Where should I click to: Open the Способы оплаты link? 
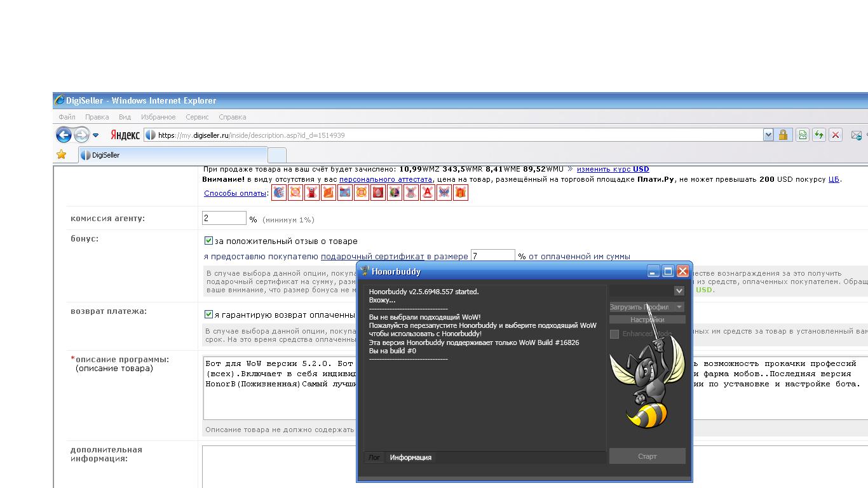click(x=234, y=193)
